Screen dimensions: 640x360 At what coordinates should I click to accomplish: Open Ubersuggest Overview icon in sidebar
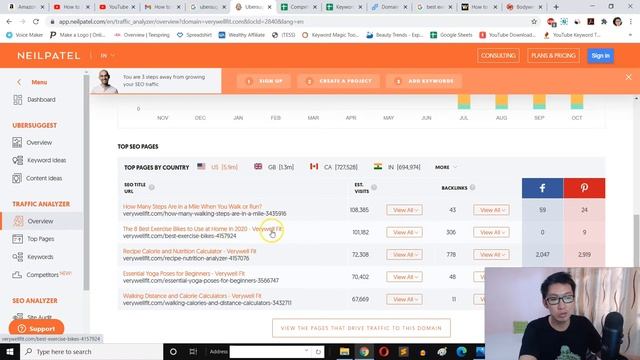point(17,142)
